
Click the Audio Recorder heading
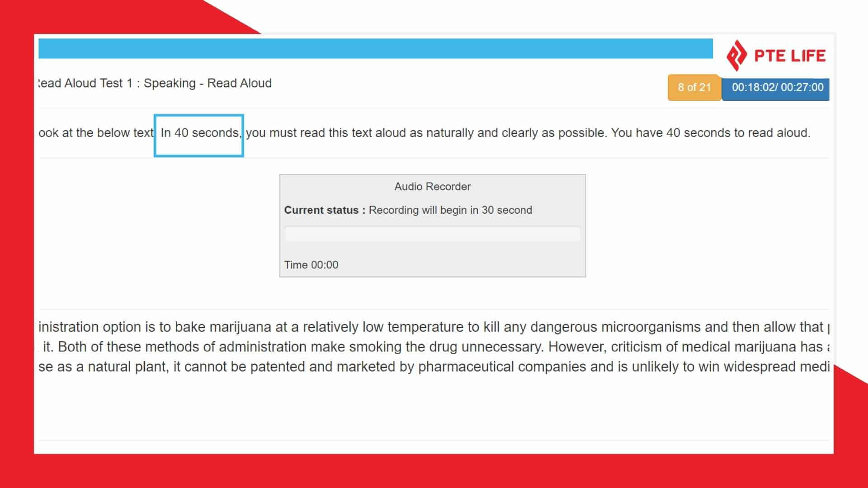pos(432,187)
